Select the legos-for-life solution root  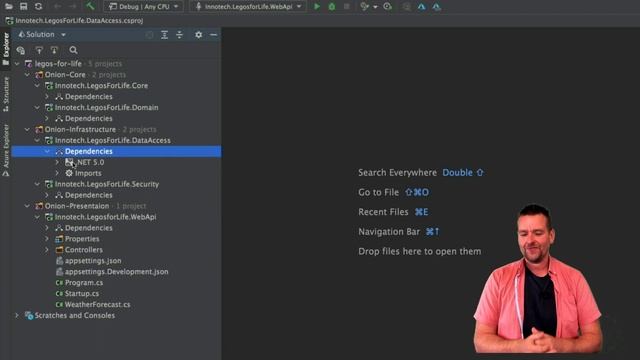click(58, 64)
